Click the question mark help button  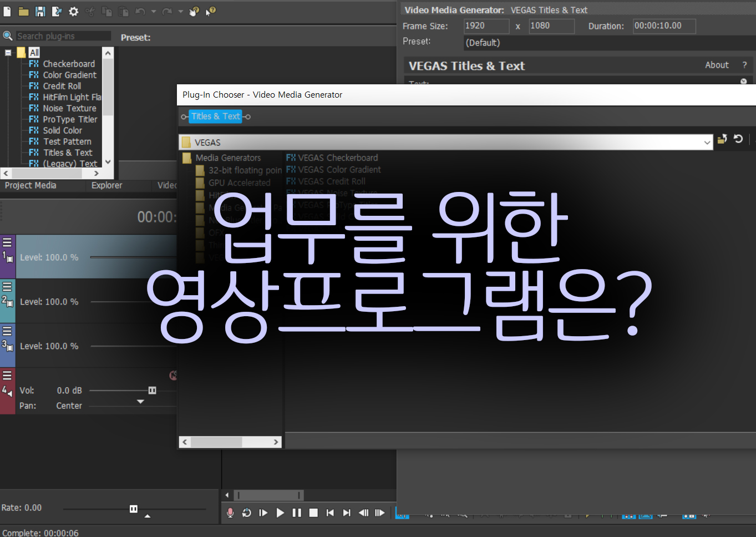coord(744,65)
